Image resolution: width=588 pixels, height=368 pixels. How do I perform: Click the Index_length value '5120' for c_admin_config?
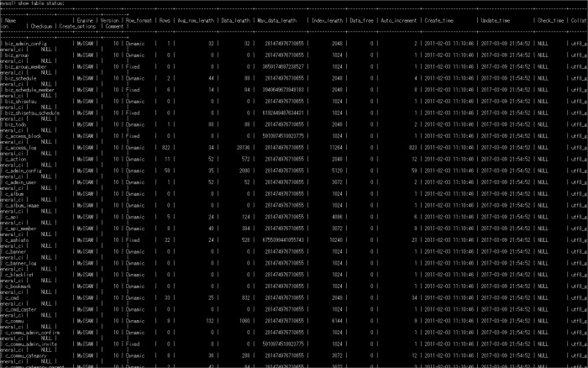click(x=337, y=171)
